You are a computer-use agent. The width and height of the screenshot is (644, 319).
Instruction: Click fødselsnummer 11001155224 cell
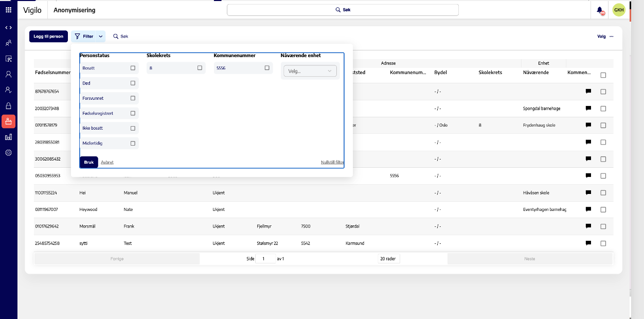pyautogui.click(x=46, y=193)
